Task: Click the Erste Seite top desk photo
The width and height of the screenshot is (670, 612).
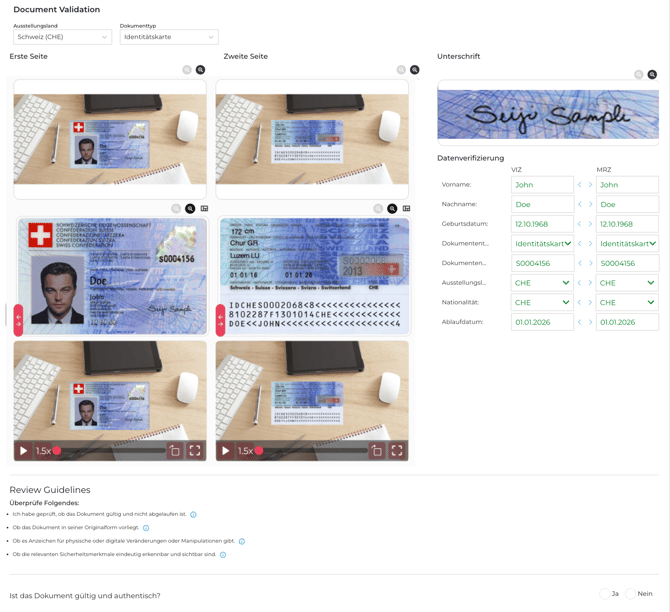Action: [x=110, y=139]
